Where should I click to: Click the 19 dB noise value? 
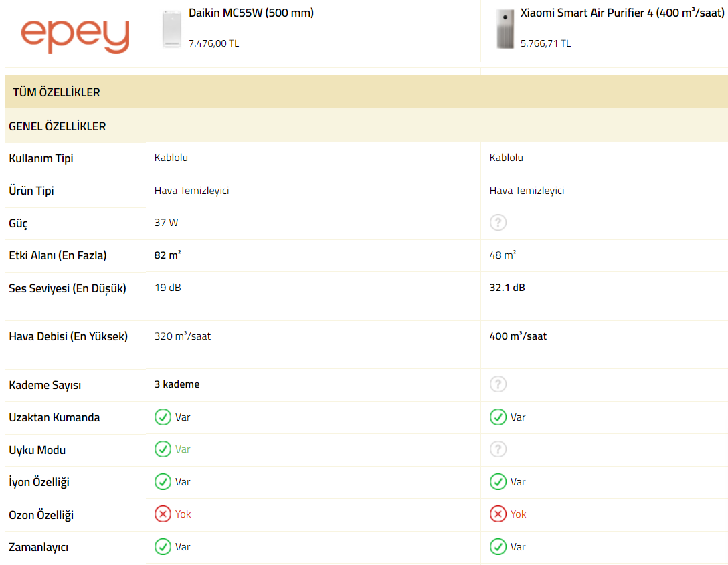(x=167, y=288)
